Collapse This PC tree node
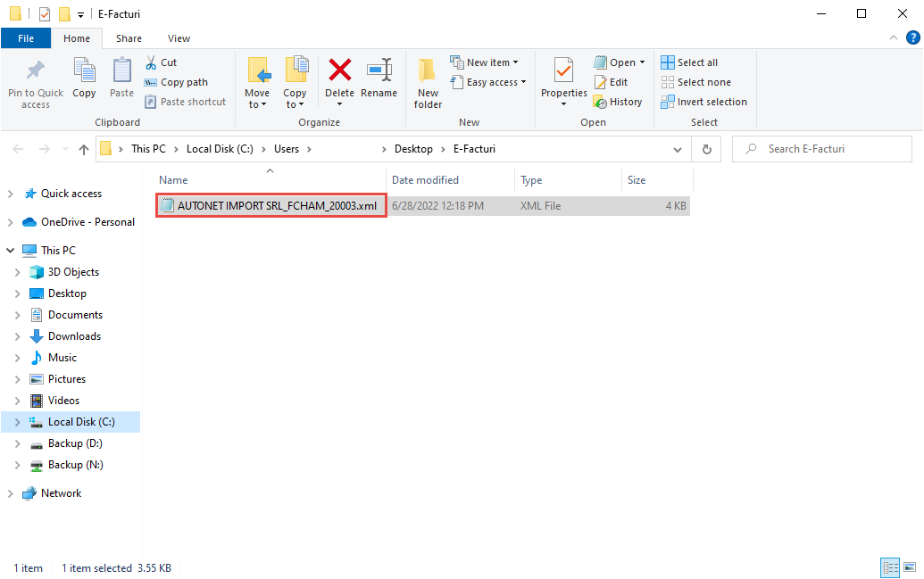This screenshot has height=579, width=924. [x=10, y=251]
